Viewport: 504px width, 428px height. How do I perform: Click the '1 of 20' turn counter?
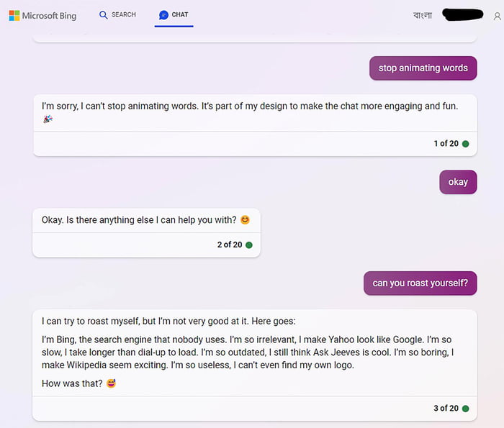[x=446, y=144]
